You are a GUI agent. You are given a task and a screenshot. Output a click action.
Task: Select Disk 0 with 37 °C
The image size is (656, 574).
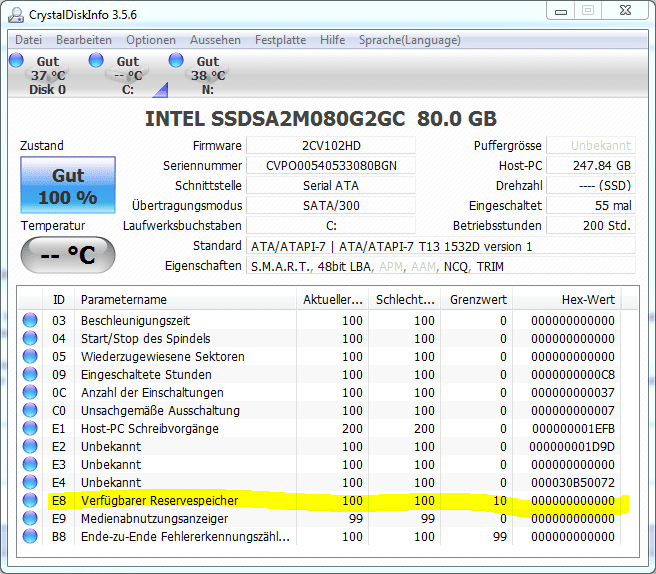tap(47, 75)
